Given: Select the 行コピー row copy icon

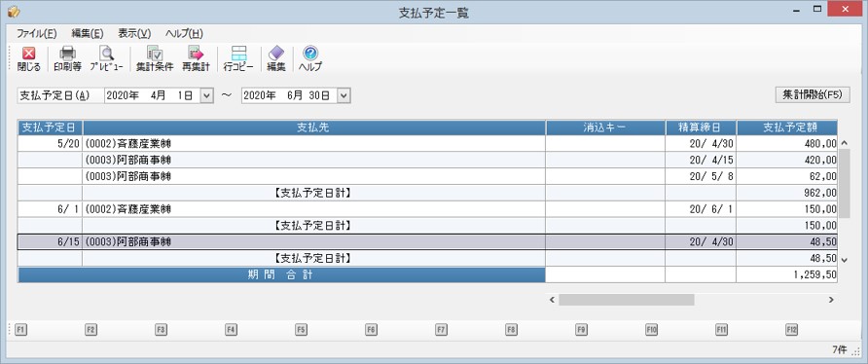Looking at the screenshot, I should 238,59.
